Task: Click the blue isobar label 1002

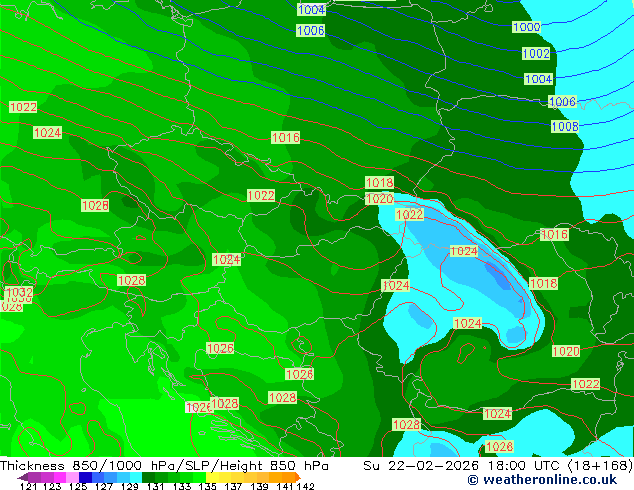Action: 536,53
